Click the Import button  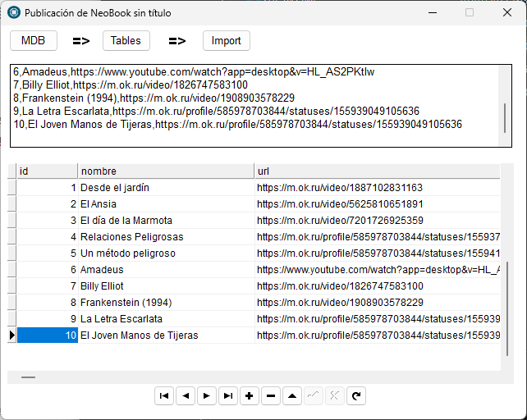point(227,41)
